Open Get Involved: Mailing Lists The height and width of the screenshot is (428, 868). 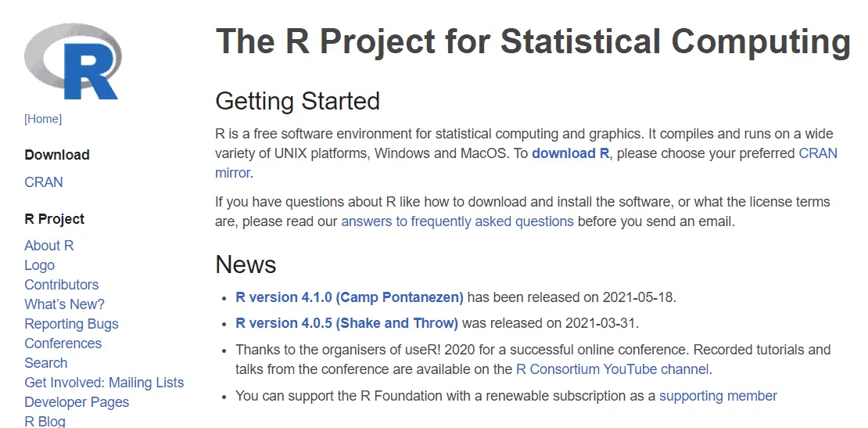tap(104, 383)
